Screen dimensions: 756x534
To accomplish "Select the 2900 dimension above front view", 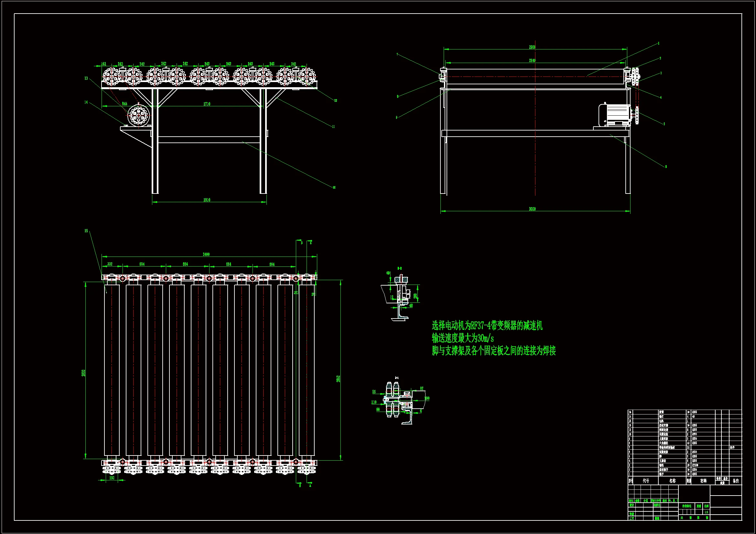I will (532, 47).
